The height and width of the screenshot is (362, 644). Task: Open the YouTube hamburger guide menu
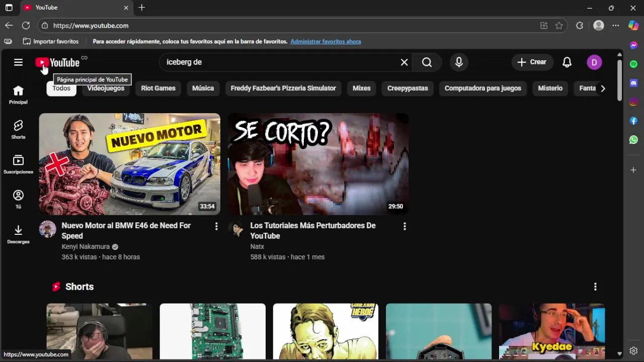click(18, 62)
